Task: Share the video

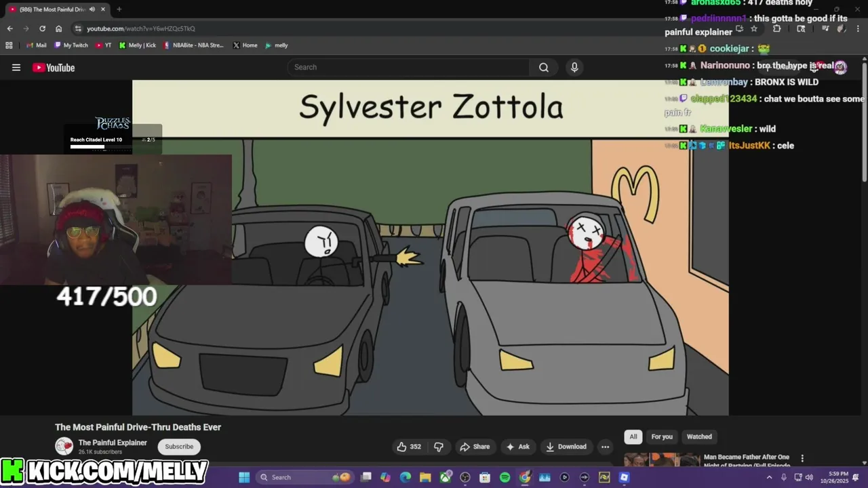Action: click(x=475, y=447)
